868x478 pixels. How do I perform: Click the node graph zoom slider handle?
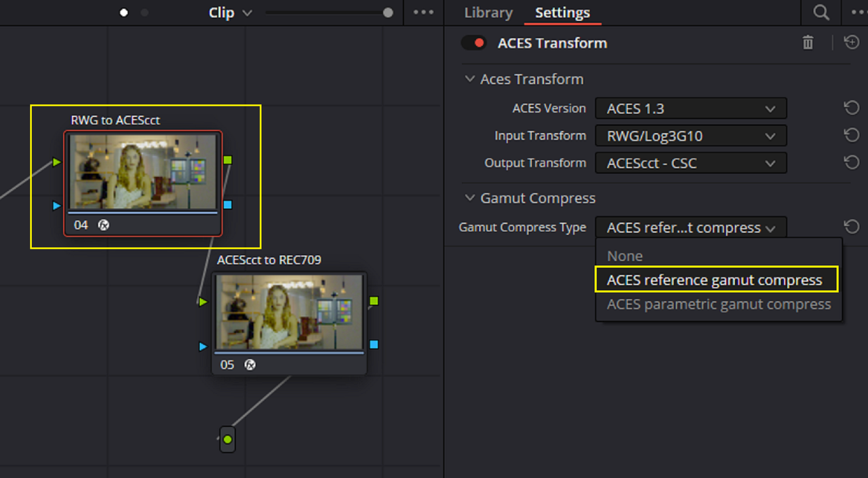388,13
